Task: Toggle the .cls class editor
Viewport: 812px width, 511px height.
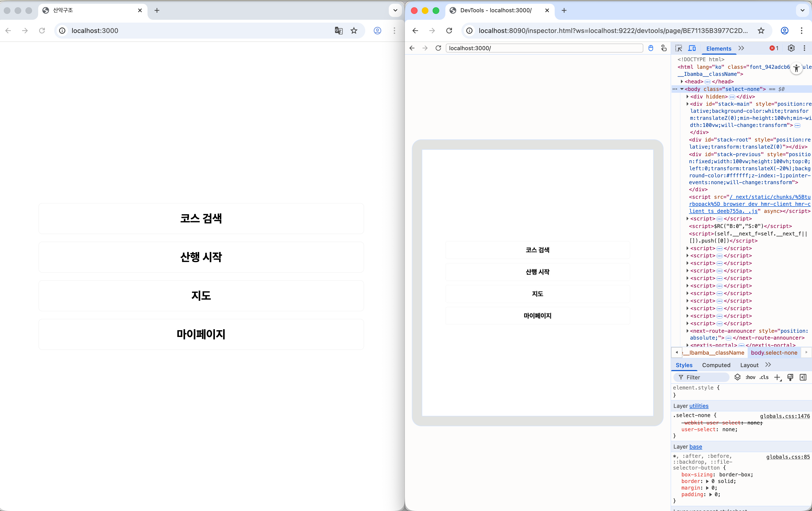Action: [x=764, y=377]
